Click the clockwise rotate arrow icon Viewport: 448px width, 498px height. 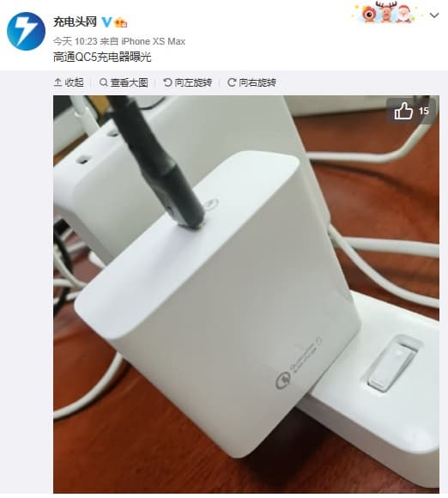(232, 82)
